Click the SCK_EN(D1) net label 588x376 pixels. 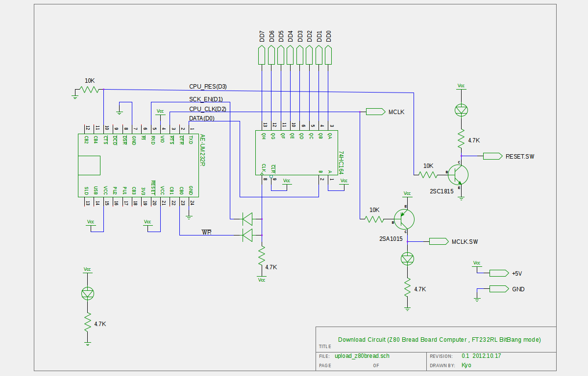click(206, 99)
